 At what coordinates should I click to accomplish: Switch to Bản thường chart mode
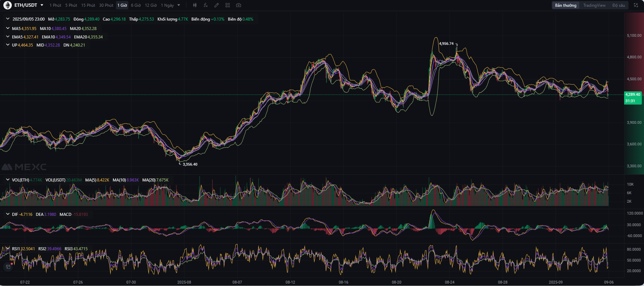565,5
